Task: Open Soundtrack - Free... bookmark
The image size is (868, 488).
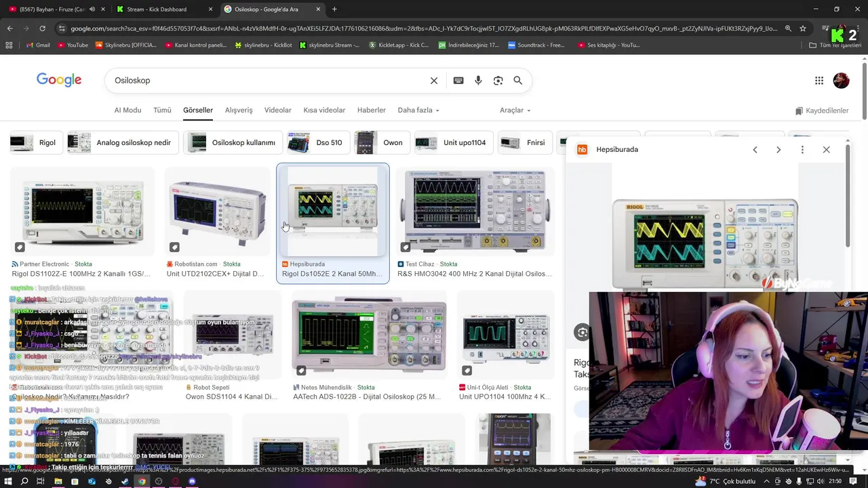Action: point(536,45)
